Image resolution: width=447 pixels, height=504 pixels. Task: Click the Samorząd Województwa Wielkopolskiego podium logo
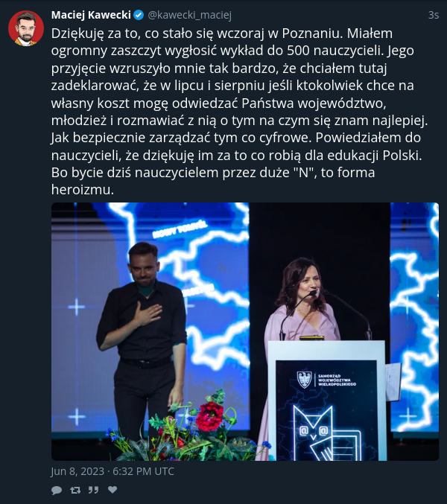(326, 380)
